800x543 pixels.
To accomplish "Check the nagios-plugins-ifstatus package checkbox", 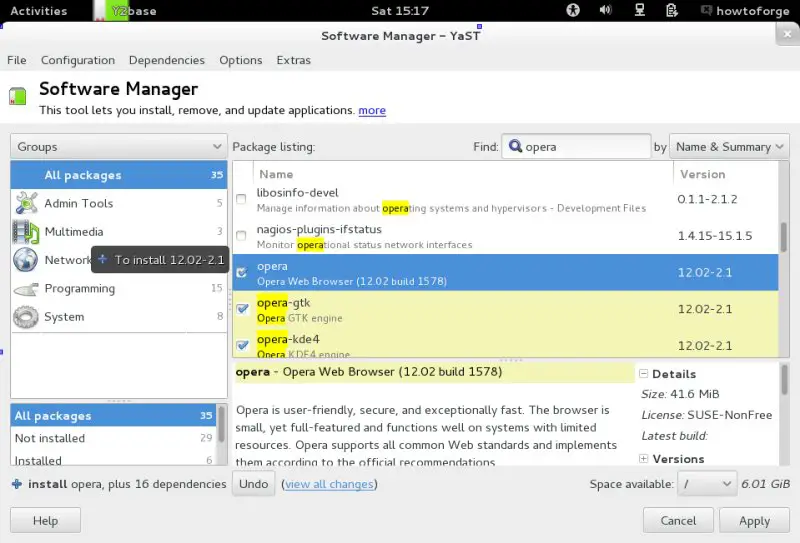I will (x=241, y=236).
